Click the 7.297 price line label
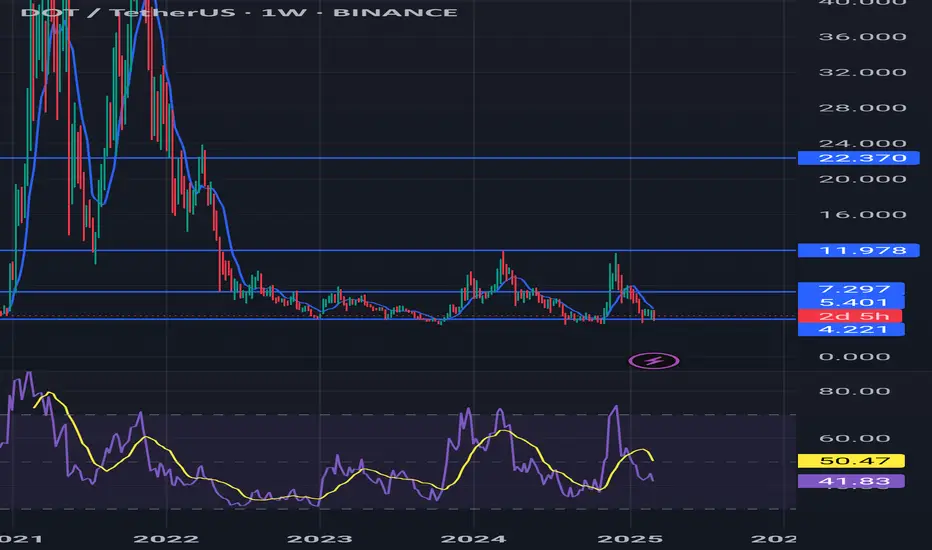This screenshot has height=550, width=932. click(x=851, y=290)
